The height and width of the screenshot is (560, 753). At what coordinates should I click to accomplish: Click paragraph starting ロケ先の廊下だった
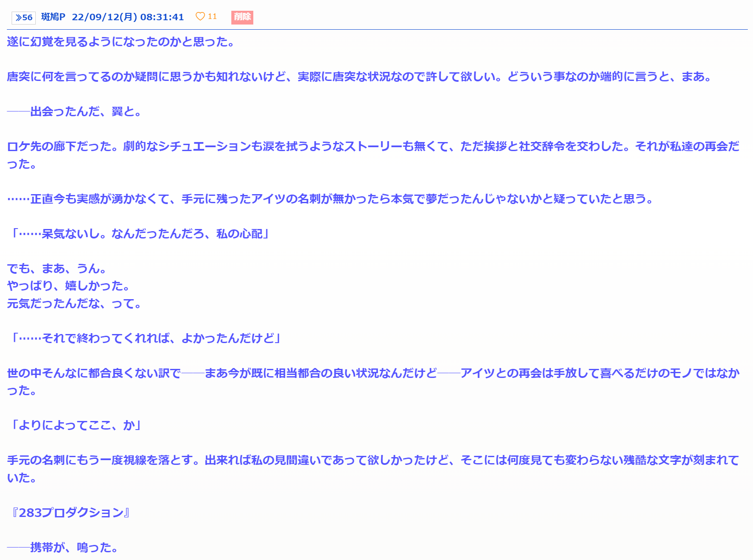tap(373, 155)
